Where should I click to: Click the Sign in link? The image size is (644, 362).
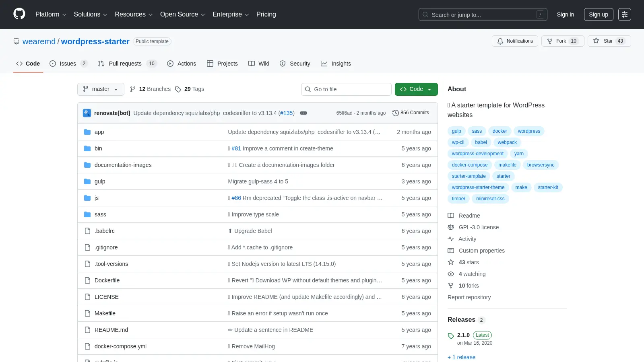pyautogui.click(x=566, y=14)
